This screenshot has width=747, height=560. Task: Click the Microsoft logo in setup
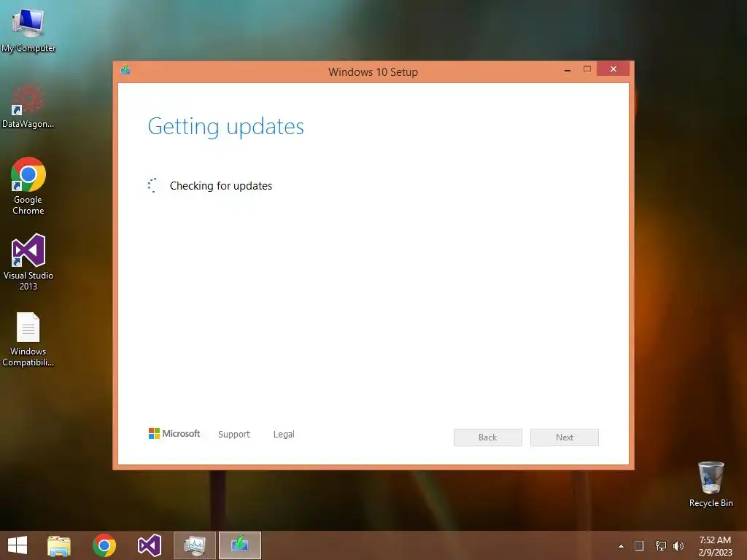point(174,434)
